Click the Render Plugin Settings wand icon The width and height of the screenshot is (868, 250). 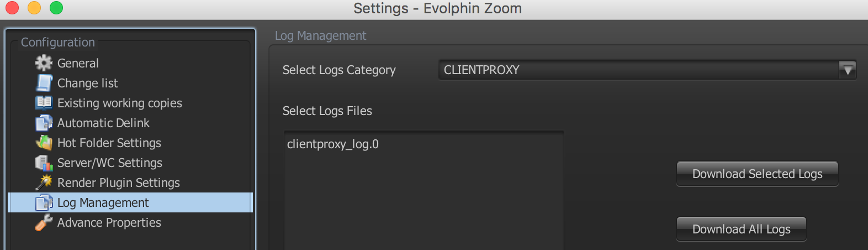tap(44, 183)
